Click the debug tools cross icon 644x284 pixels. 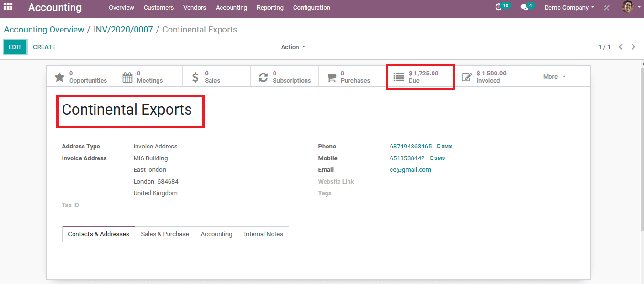(607, 8)
